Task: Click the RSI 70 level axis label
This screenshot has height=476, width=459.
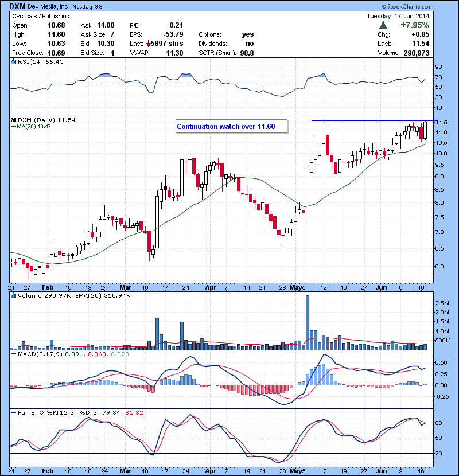Action: (x=438, y=77)
